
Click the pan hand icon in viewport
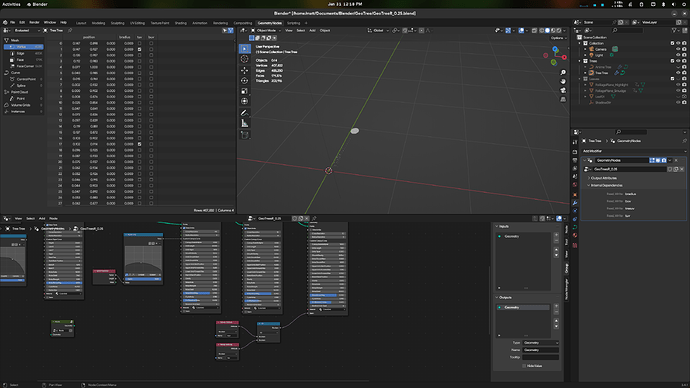click(563, 81)
